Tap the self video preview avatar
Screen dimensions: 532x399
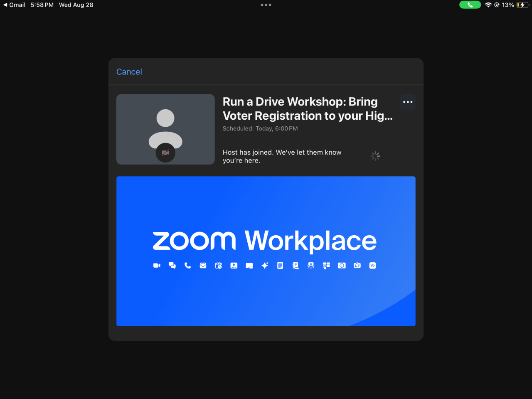(165, 129)
